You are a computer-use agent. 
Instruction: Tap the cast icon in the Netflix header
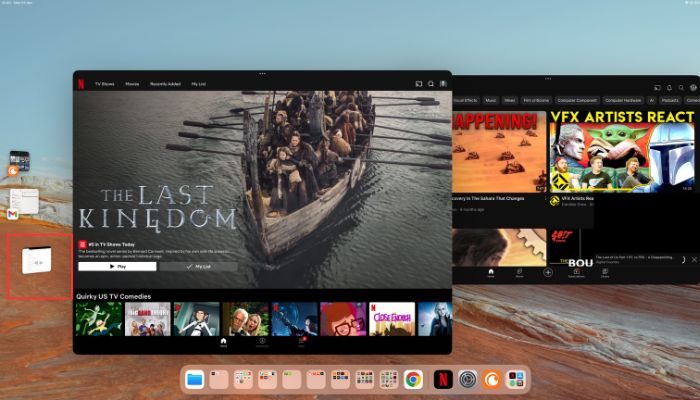tap(419, 84)
